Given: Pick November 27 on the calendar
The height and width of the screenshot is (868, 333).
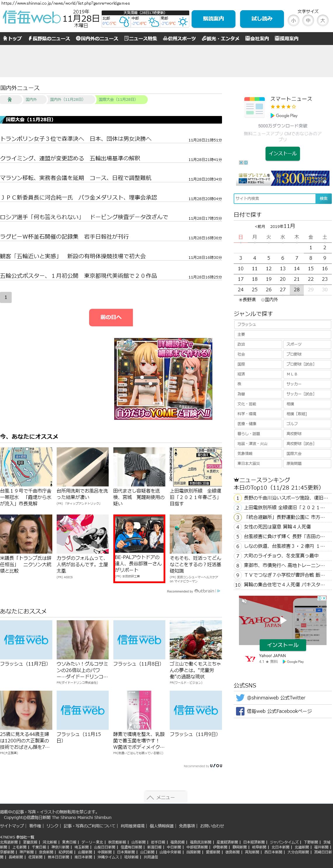Looking at the screenshot, I should (282, 290).
